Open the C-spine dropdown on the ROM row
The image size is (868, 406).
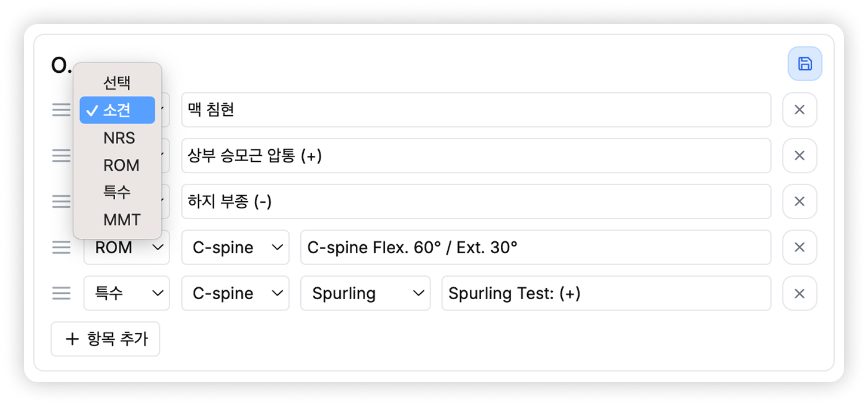235,247
